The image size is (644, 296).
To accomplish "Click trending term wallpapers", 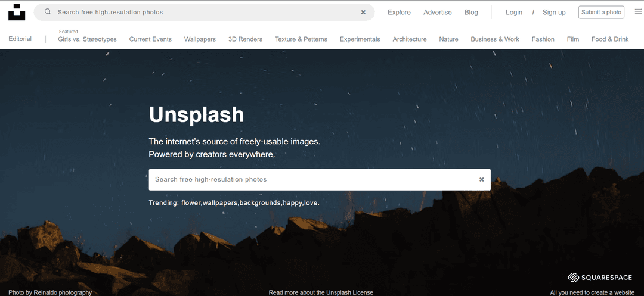I will (x=219, y=203).
